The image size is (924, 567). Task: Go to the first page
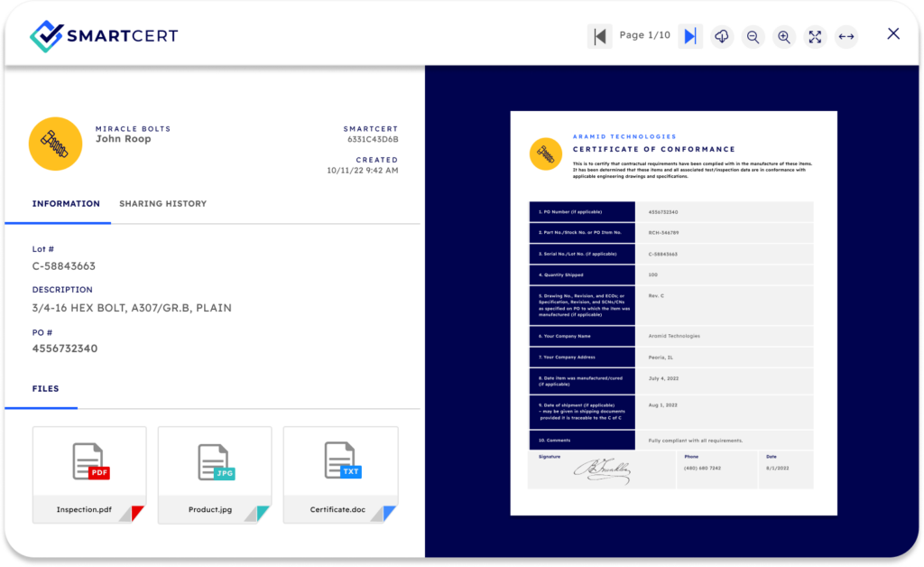599,36
